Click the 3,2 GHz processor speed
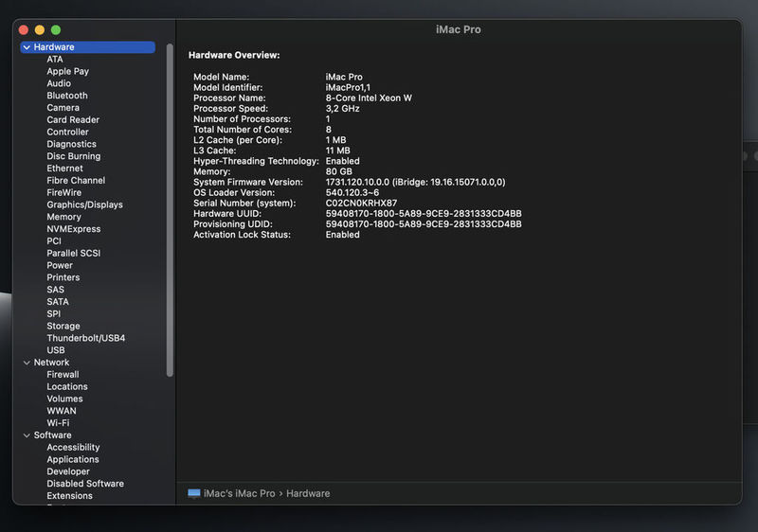The height and width of the screenshot is (532, 758). 343,109
